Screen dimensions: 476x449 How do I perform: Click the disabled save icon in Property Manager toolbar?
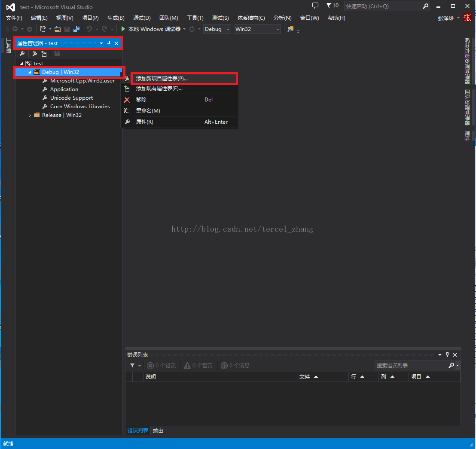[57, 54]
